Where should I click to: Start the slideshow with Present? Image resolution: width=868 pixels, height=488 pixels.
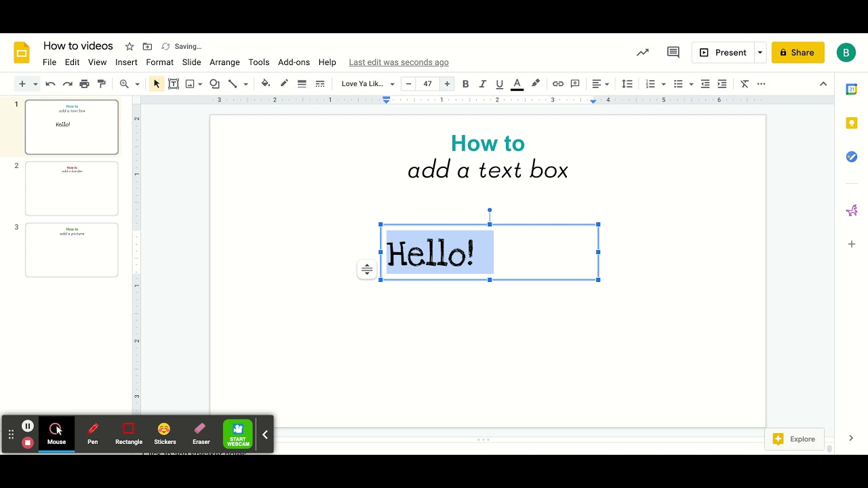click(x=723, y=52)
